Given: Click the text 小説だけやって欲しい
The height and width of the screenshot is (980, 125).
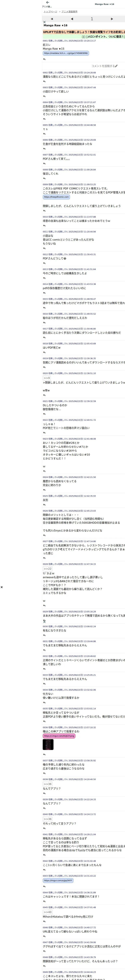Looking at the screenshot, I should coord(56,92).
